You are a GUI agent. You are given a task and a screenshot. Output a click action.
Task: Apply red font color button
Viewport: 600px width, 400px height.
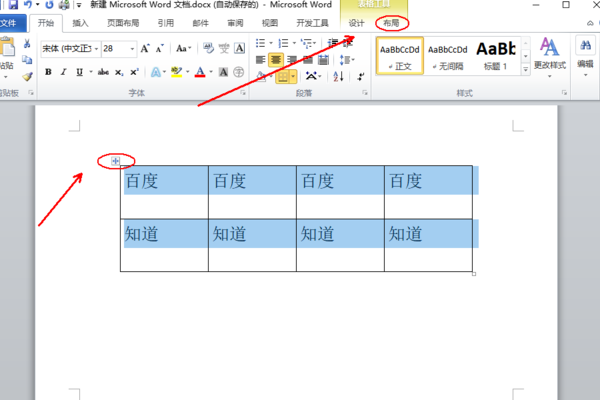200,72
